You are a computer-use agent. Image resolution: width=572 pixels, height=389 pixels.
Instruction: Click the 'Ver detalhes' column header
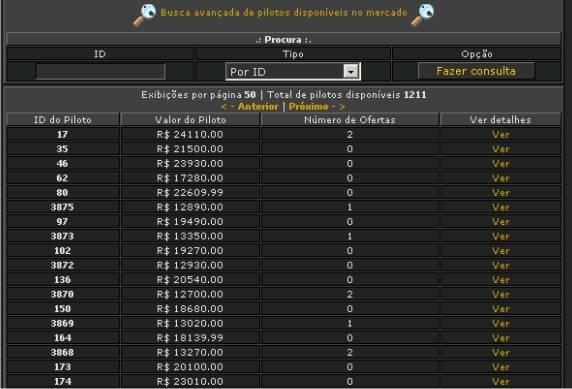click(500, 120)
